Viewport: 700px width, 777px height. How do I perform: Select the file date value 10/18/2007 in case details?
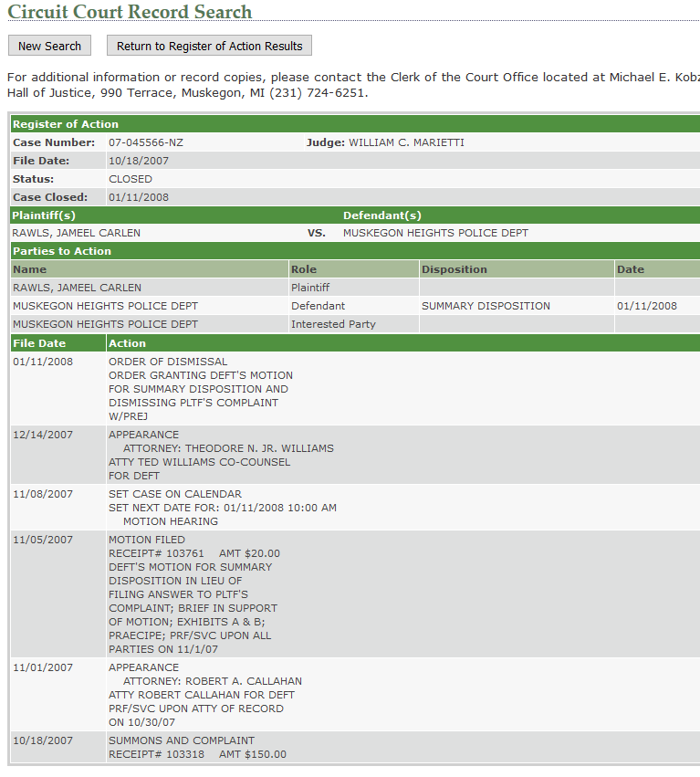[x=139, y=161]
